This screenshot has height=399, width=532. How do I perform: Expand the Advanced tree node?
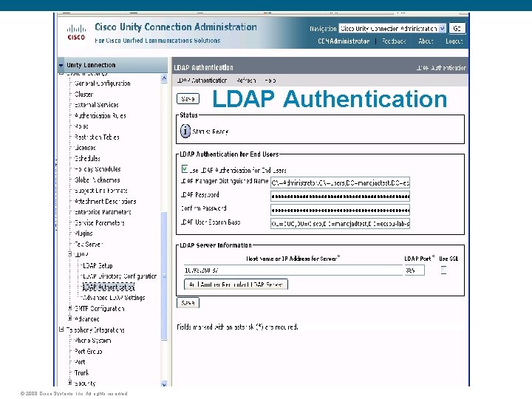coord(69,318)
